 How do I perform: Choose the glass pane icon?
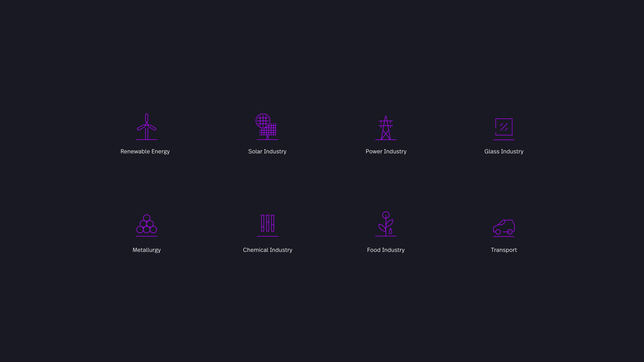click(x=504, y=129)
